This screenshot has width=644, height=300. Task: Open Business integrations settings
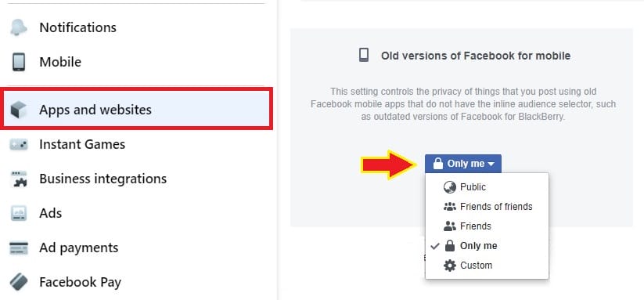point(103,179)
